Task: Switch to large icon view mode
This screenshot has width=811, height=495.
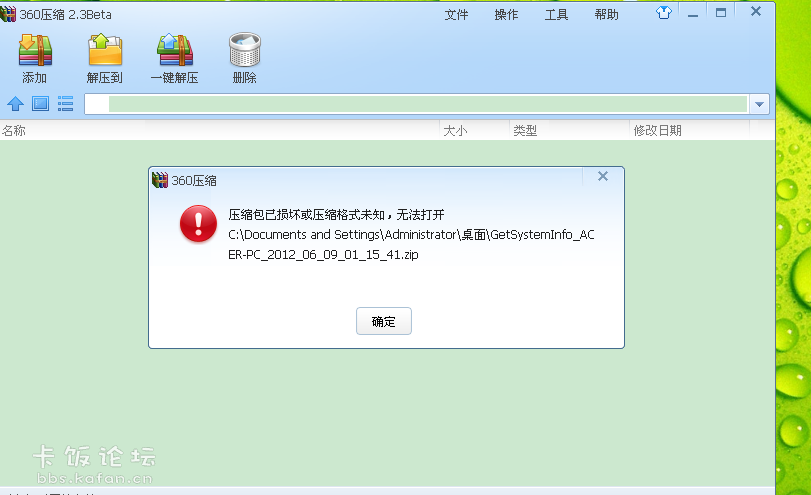Action: click(x=40, y=104)
